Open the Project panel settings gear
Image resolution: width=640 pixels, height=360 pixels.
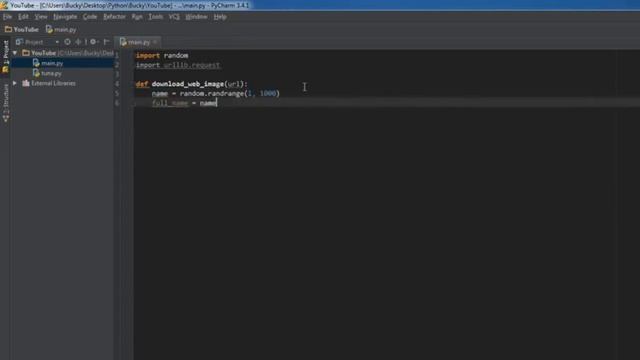[x=94, y=42]
